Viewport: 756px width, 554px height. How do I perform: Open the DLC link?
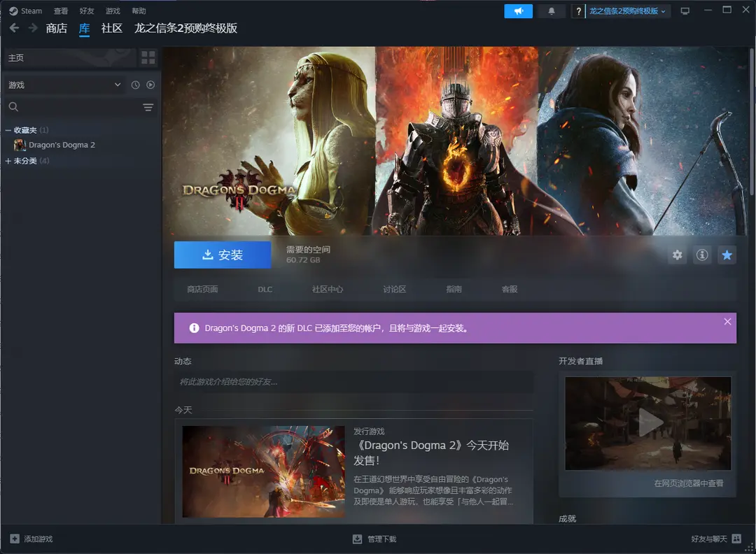coord(265,289)
